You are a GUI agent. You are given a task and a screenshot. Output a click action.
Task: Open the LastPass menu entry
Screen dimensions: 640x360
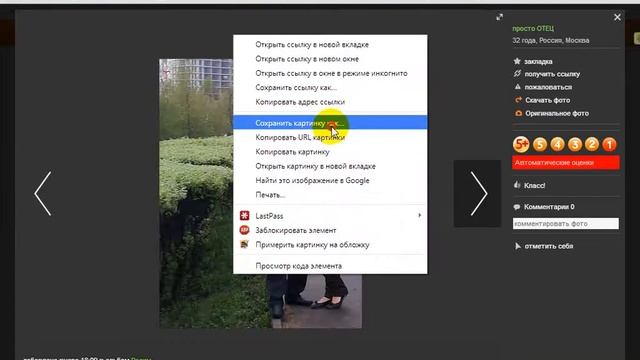pos(330,216)
